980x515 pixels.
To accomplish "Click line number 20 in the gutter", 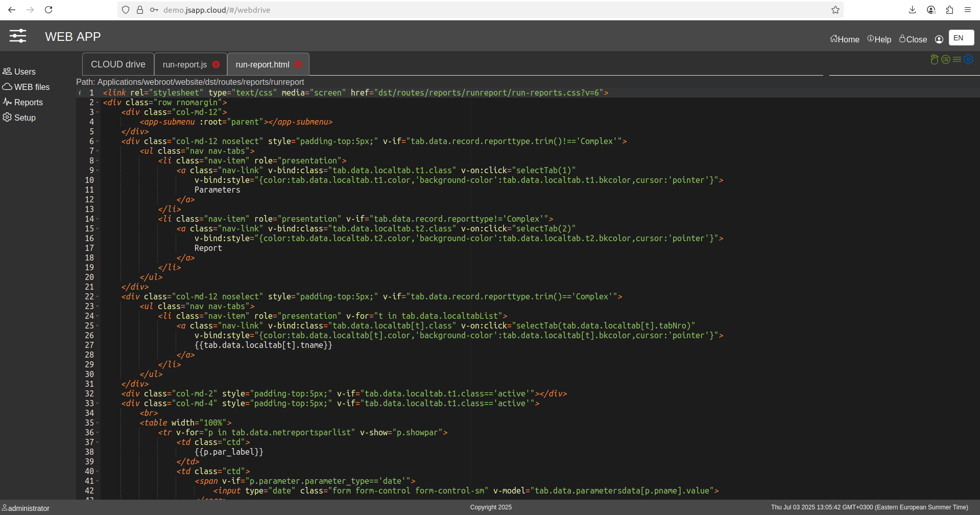I will pos(89,277).
